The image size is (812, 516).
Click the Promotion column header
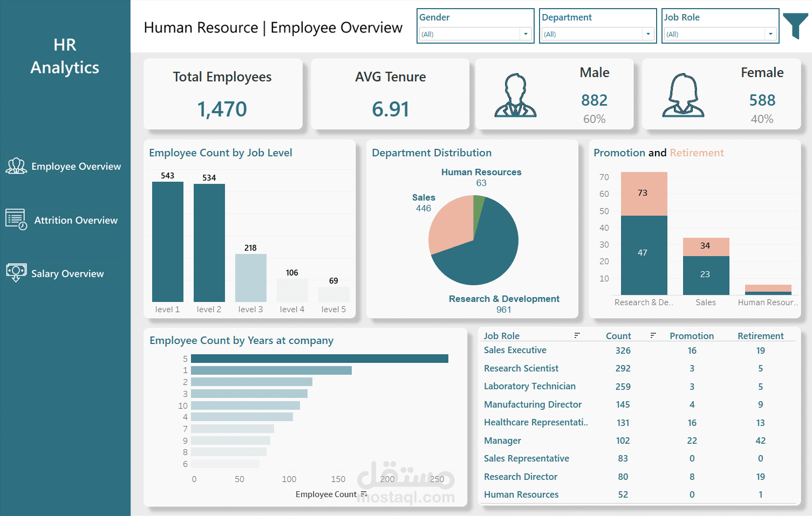coord(692,336)
